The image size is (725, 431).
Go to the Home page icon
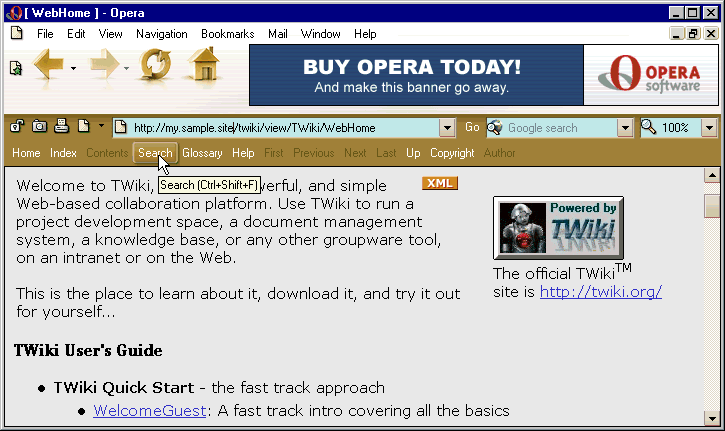click(204, 67)
